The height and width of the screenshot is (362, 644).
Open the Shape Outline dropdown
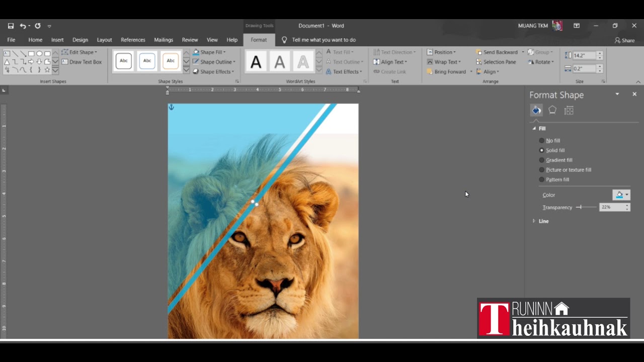(214, 62)
